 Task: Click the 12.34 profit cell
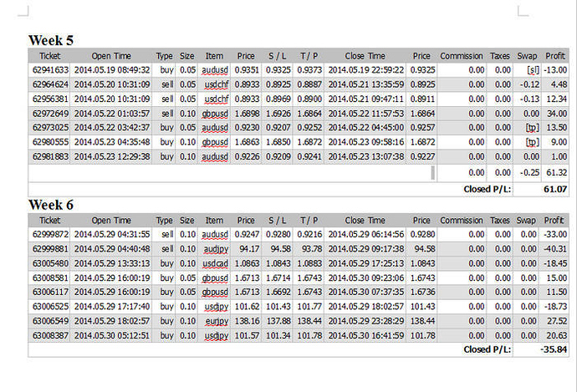[556, 99]
